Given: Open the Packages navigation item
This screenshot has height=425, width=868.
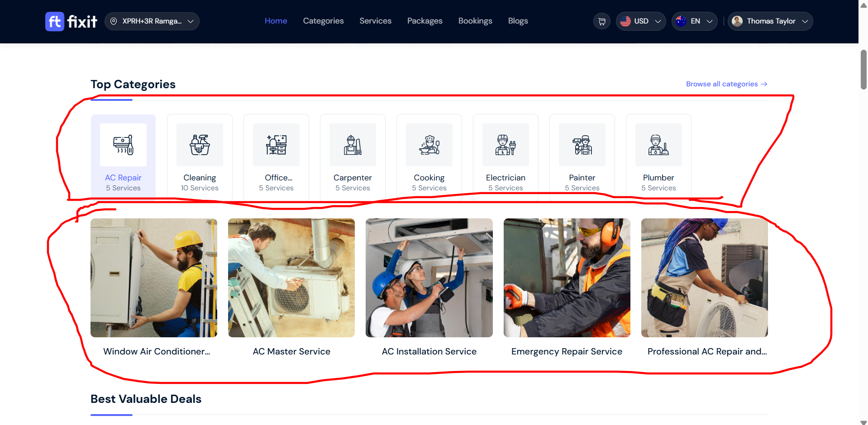Looking at the screenshot, I should pos(424,21).
